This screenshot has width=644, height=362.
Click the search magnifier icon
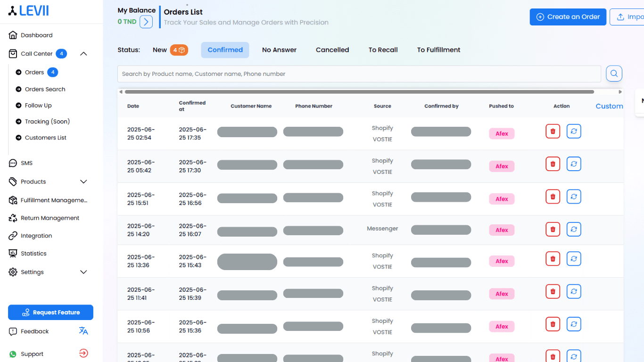(614, 73)
